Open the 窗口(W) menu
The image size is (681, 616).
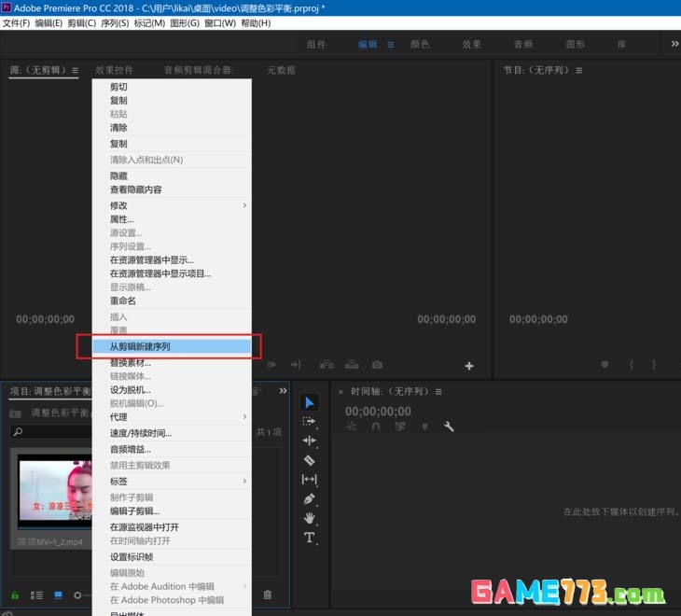(x=220, y=23)
